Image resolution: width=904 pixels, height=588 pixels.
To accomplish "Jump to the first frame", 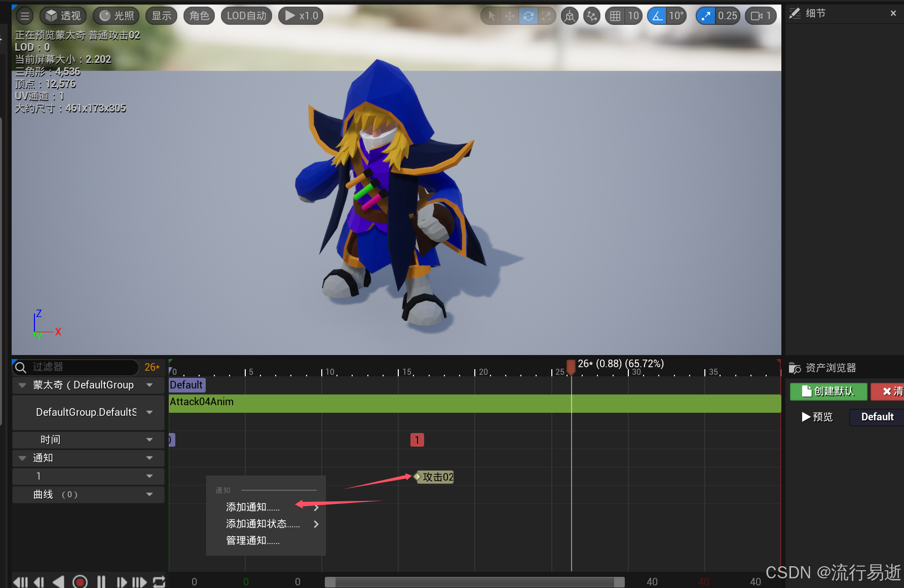I will tap(21, 582).
